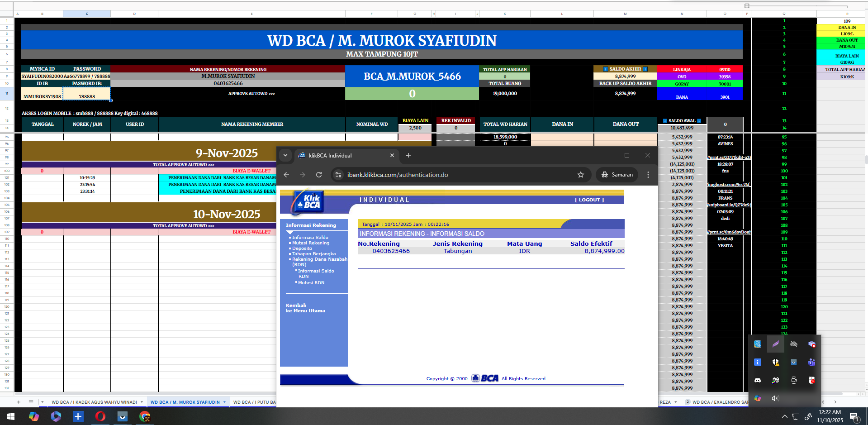Screen dimensions: 868x425
Task: Close the klikBCA Individual tab
Action: pos(392,155)
